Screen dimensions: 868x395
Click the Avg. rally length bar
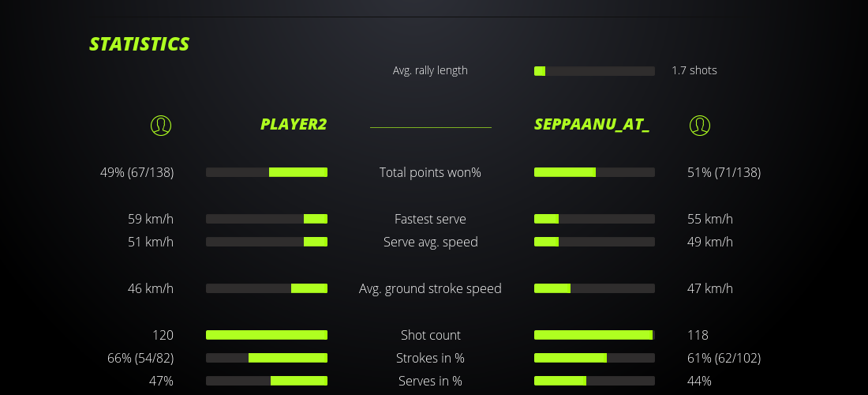click(594, 71)
